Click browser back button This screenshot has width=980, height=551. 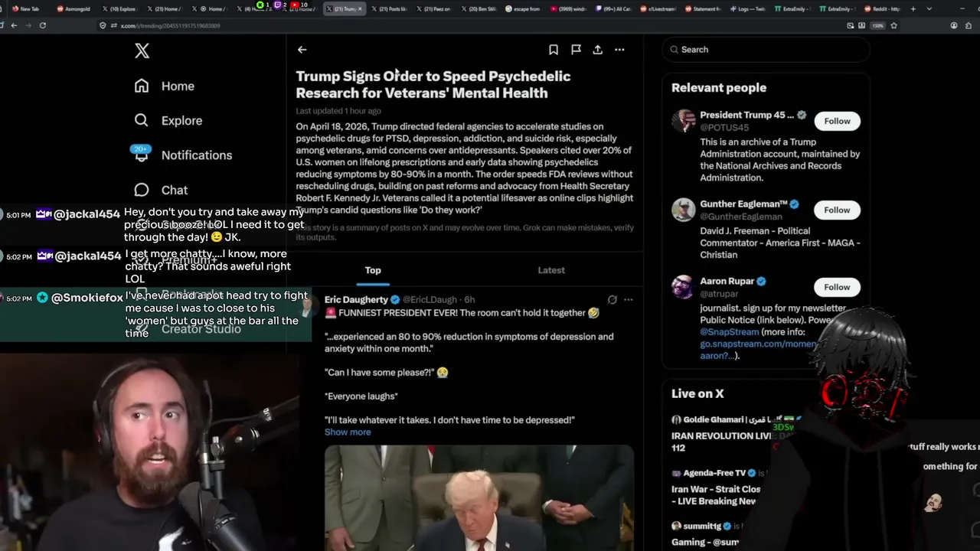13,25
